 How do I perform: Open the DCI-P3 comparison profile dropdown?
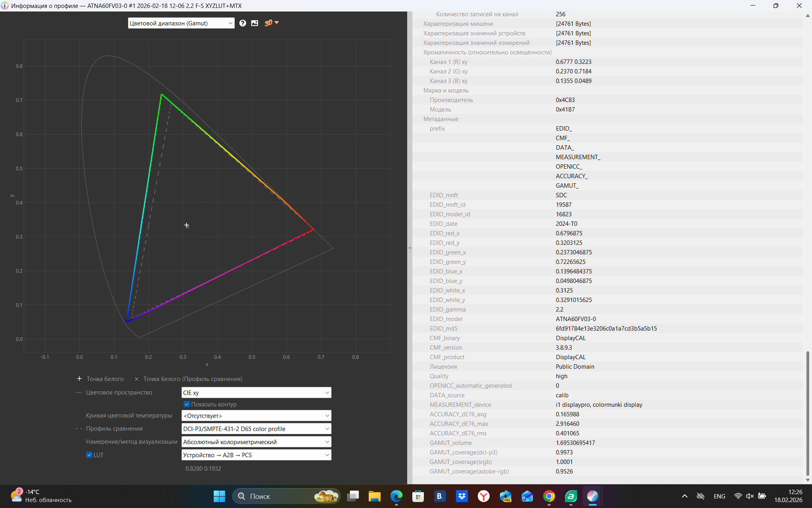click(256, 429)
